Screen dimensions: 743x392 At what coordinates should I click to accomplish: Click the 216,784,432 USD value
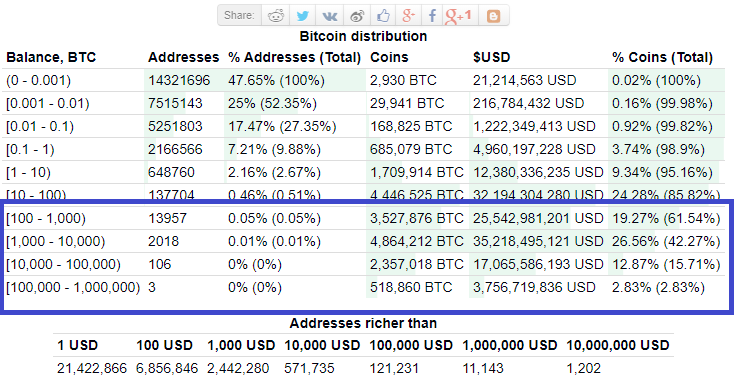[528, 103]
